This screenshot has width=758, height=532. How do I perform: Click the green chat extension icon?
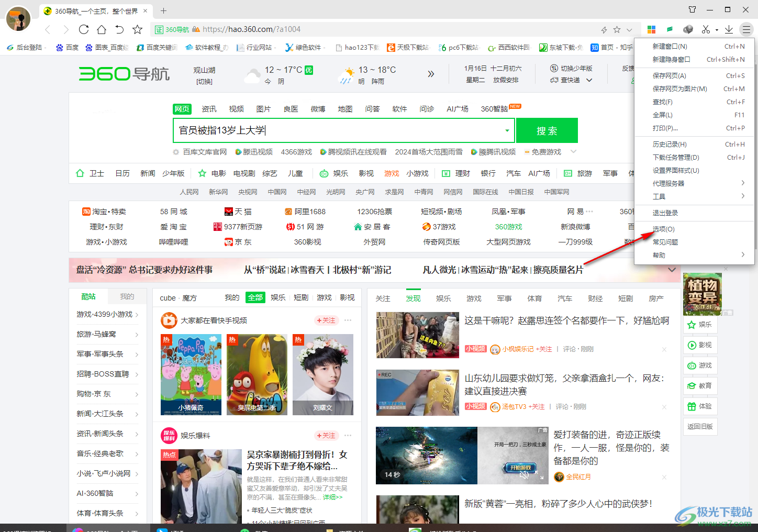(x=670, y=29)
